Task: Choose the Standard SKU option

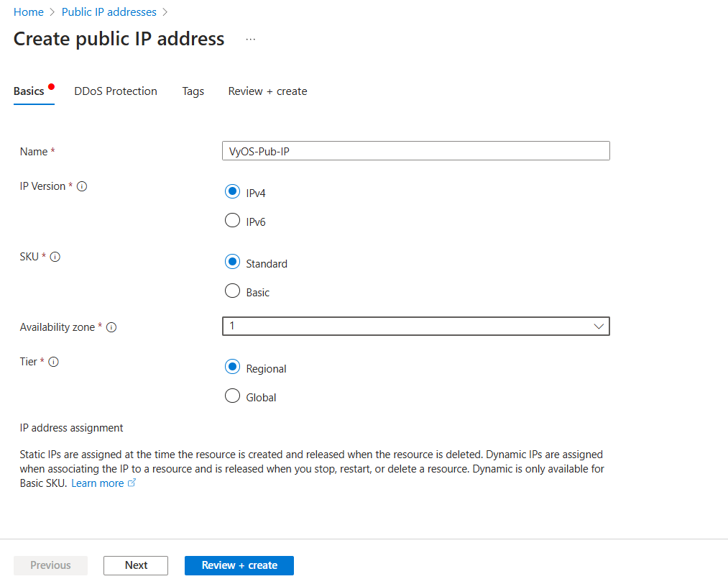Action: pyautogui.click(x=232, y=263)
